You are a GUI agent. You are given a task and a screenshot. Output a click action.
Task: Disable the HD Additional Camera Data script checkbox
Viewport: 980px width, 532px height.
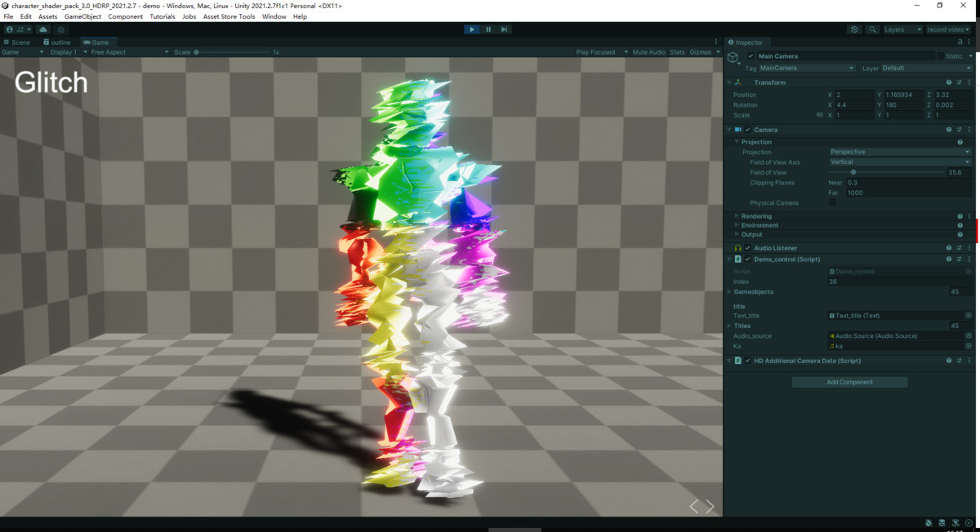pos(748,360)
